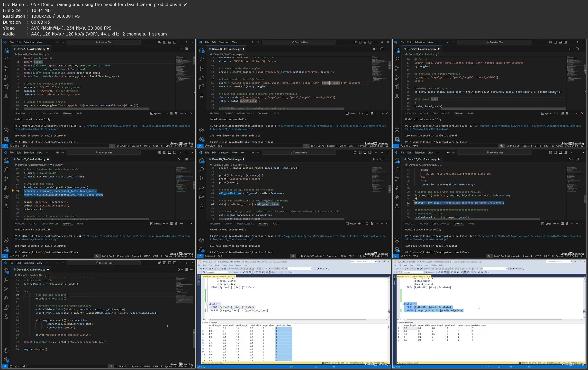Viewport: 588px width, 370px height.
Task: Open run dropdown arrow beside play in the Ln 2, Col 14 frame
Action: click(x=182, y=49)
